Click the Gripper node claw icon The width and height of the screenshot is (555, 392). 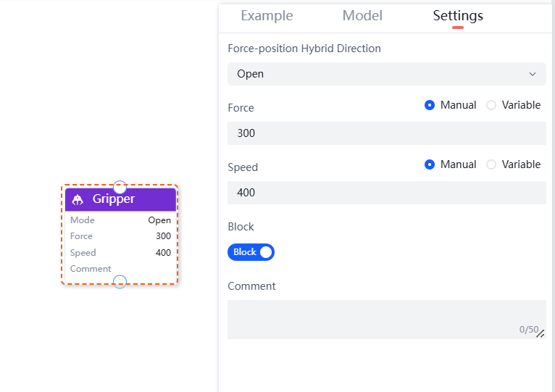(x=78, y=199)
